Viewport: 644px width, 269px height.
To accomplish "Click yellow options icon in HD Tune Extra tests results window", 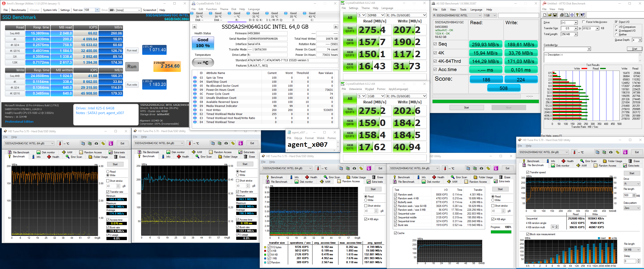I will pos(488,168).
